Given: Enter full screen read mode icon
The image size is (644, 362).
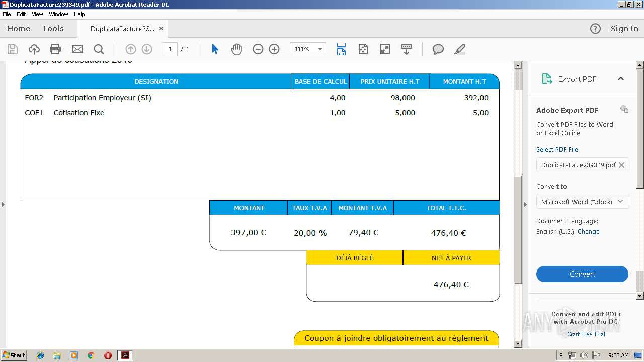Looking at the screenshot, I should (385, 49).
